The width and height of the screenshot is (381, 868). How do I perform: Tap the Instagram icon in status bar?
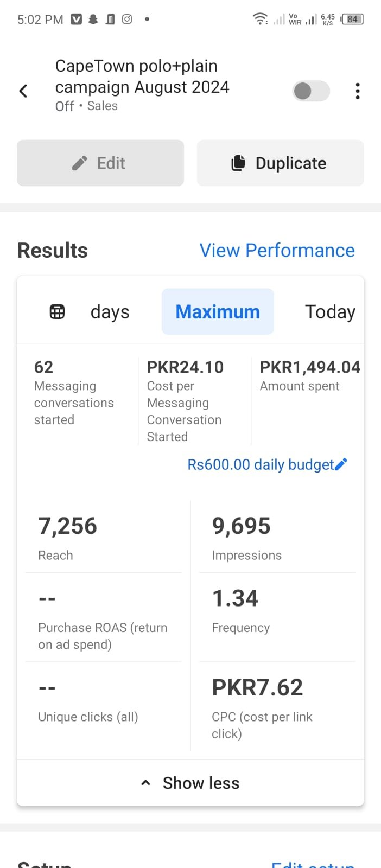[127, 20]
